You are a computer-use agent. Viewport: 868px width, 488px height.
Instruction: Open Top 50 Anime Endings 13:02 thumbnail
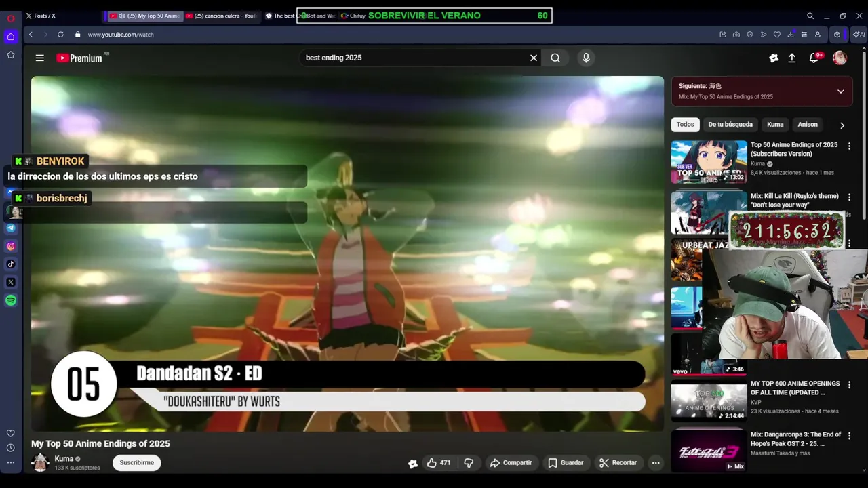pyautogui.click(x=709, y=162)
